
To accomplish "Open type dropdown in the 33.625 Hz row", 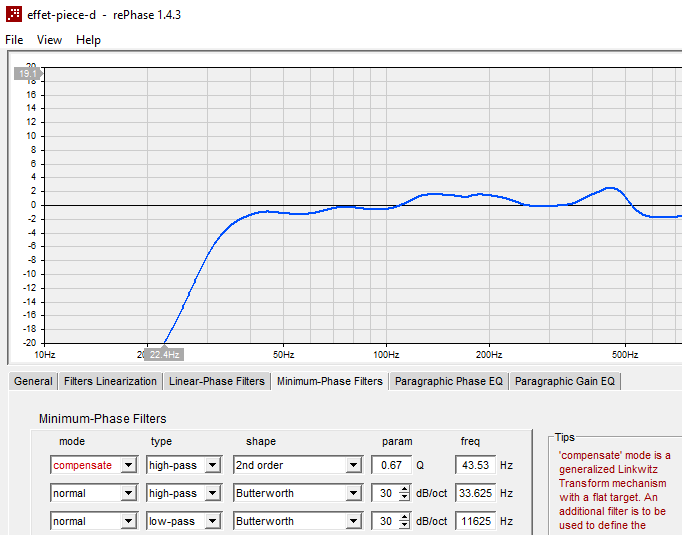I will pyautogui.click(x=212, y=493).
